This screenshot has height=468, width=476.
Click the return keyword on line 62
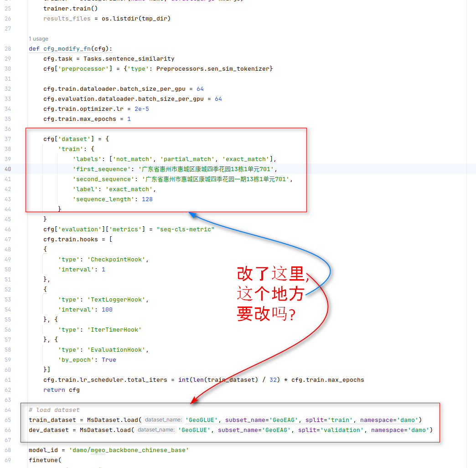pos(54,390)
